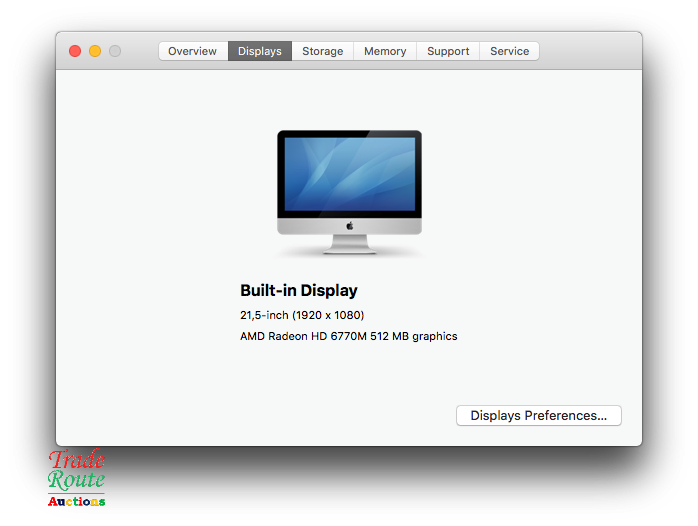Minimize window with yellow button

95,51
